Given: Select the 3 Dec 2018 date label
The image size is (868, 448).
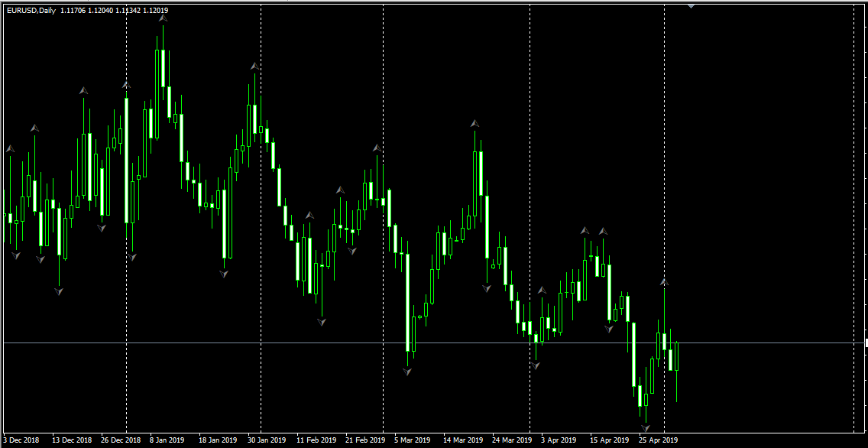Looking at the screenshot, I should click(21, 440).
